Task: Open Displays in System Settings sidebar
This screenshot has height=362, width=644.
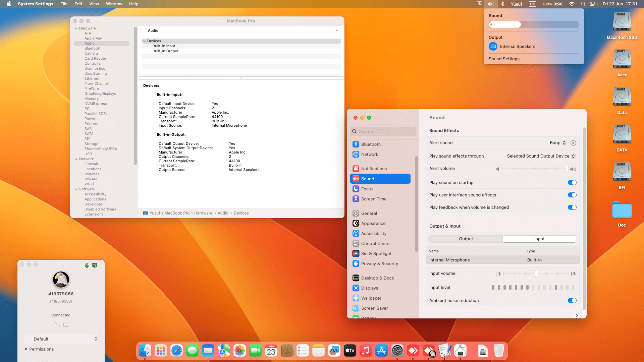Action: pyautogui.click(x=380, y=288)
